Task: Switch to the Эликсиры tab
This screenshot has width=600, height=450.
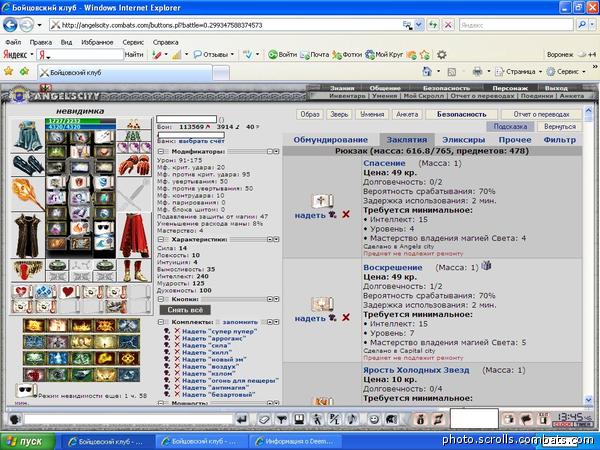Action: [x=463, y=140]
